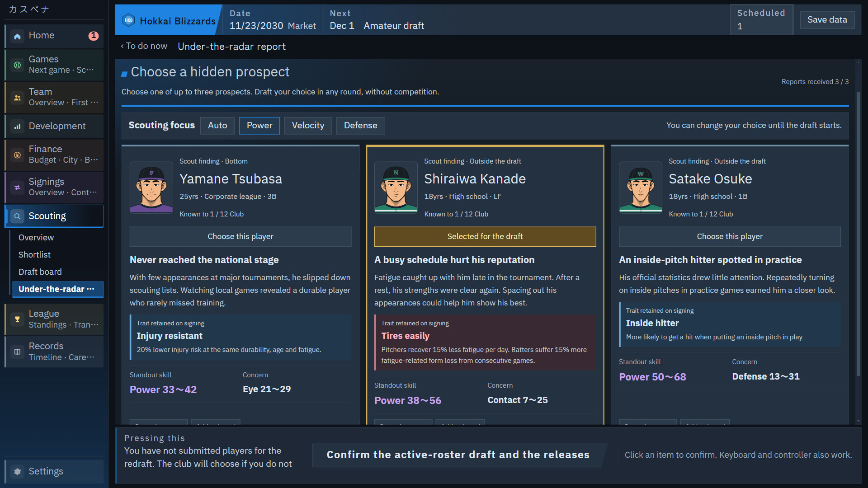868x488 pixels.
Task: Click the Date 11/23/2030 Market header
Action: click(x=273, y=20)
